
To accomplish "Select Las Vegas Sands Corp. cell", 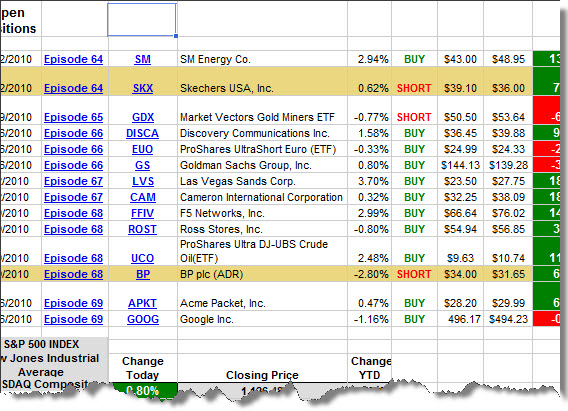I will coord(262,181).
